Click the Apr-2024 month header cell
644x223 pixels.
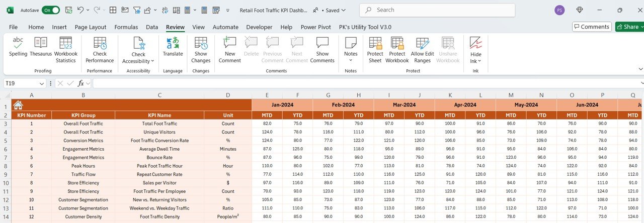tap(465, 105)
